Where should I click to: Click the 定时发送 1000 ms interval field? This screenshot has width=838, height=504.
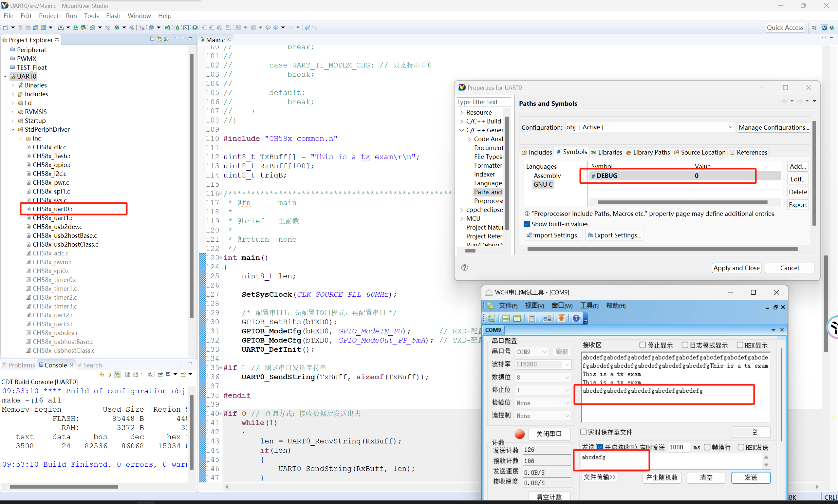point(679,447)
